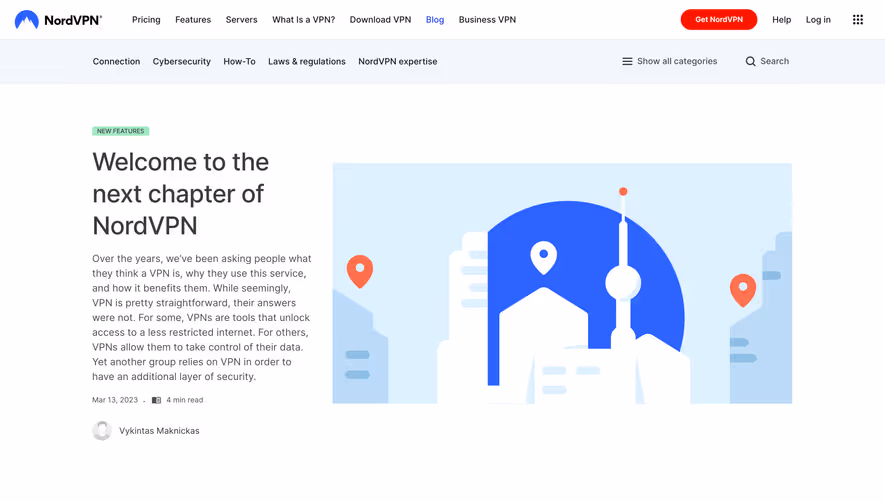This screenshot has height=502, width=885.
Task: Open the article title Welcome to the next chapter
Action: point(181,194)
